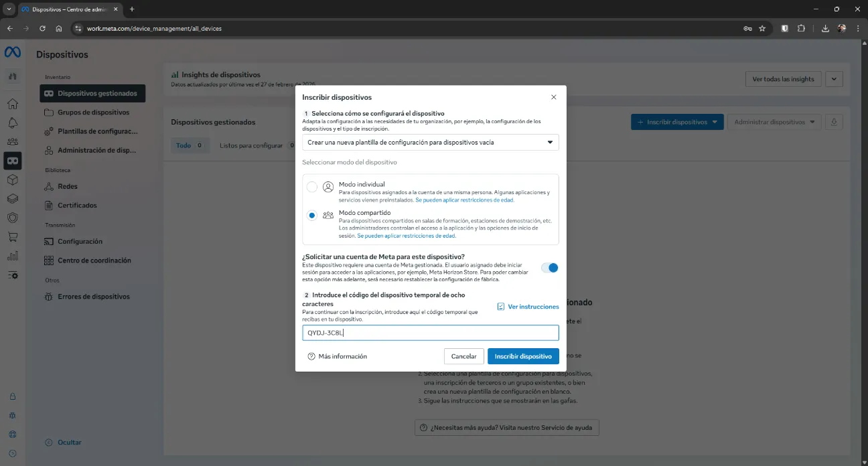Open Grupos de dispositivos in sidebar
868x466 pixels.
coord(92,112)
